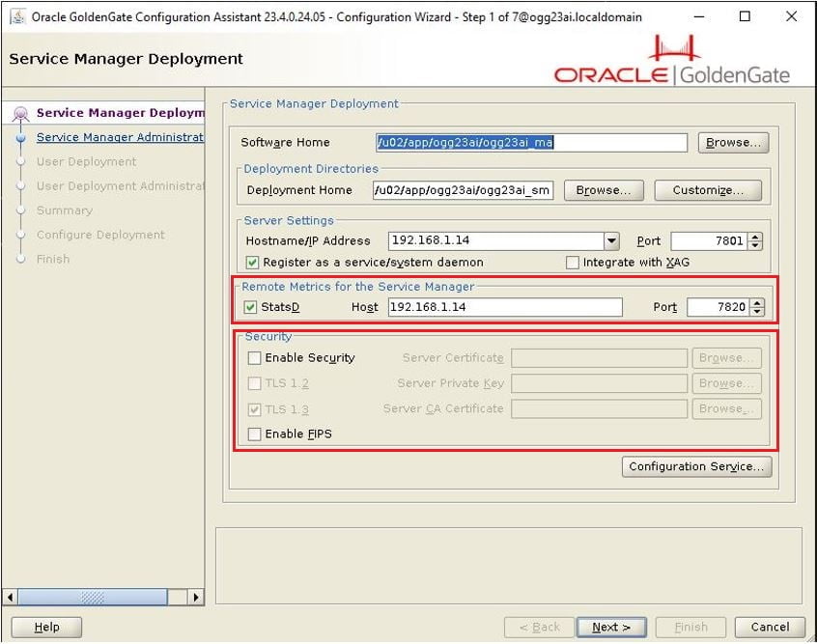Tick the Enable Security checkbox
The image size is (817, 644).
254,358
